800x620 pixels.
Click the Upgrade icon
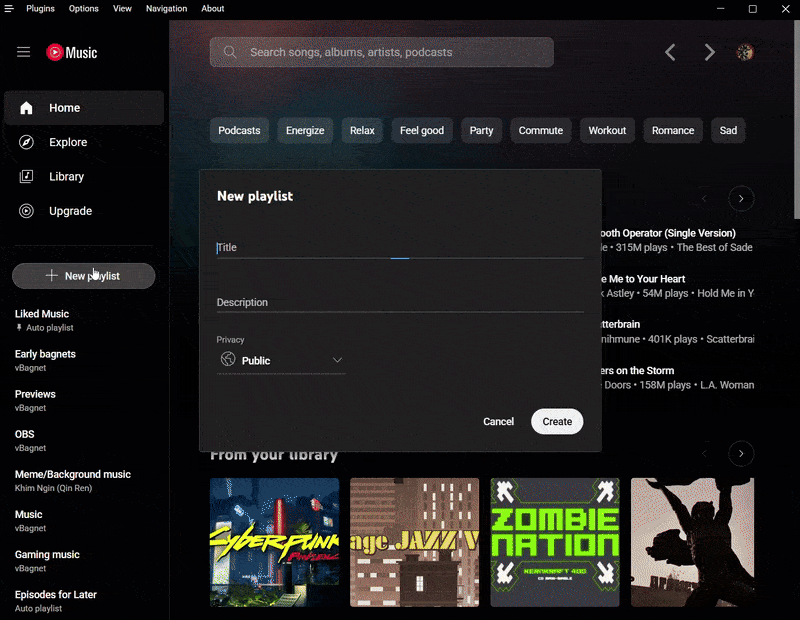pyautogui.click(x=26, y=211)
